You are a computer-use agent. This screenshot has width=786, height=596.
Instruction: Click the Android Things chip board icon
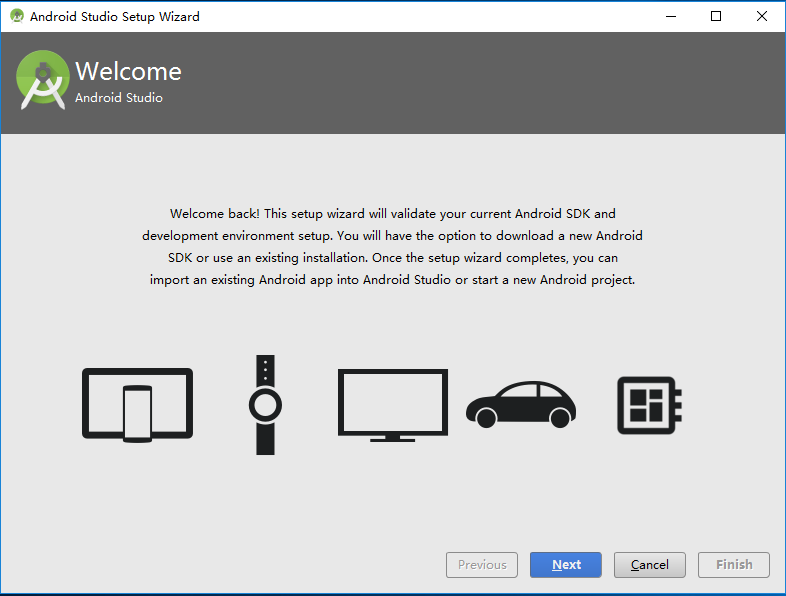[649, 405]
